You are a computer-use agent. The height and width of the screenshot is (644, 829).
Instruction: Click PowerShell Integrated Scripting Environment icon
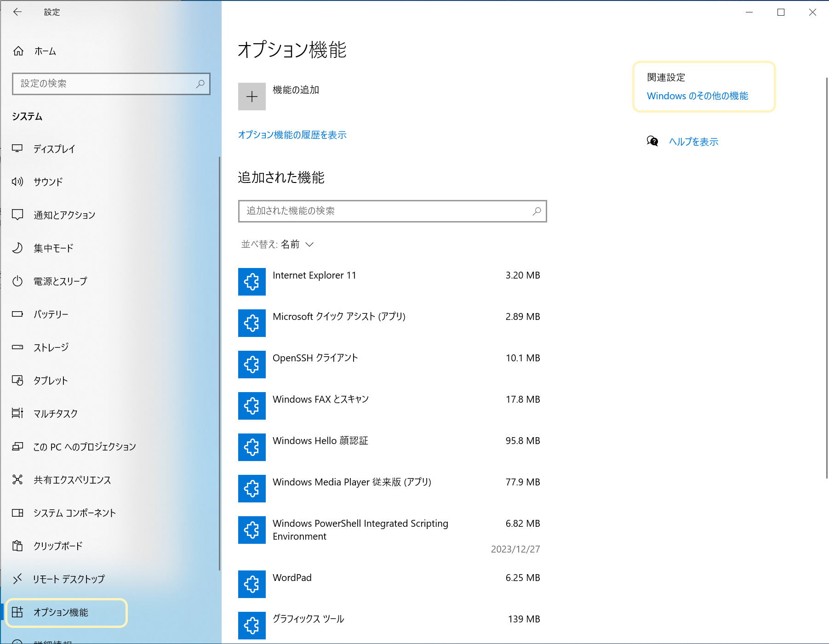252,530
